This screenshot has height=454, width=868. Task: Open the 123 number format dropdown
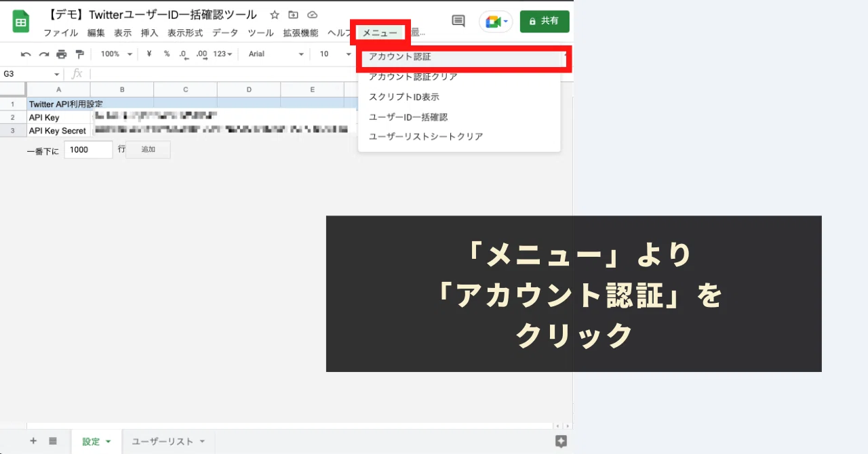222,54
